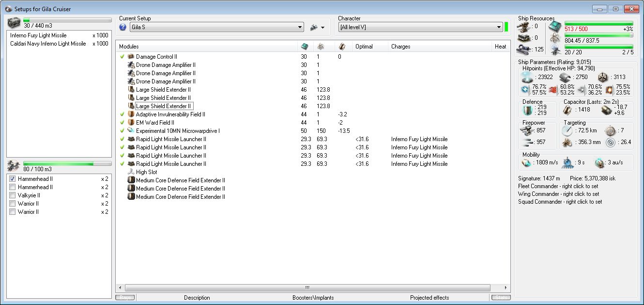Click the powergrid column header icon
644x305 pixels.
(x=321, y=47)
